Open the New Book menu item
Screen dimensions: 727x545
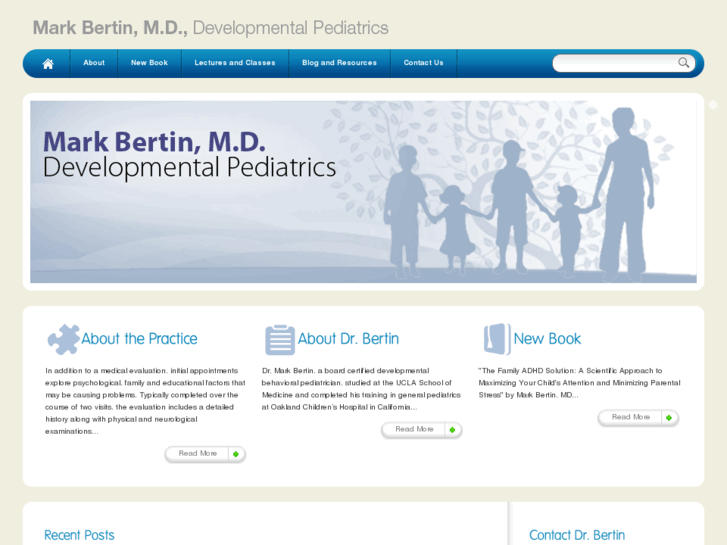[149, 63]
